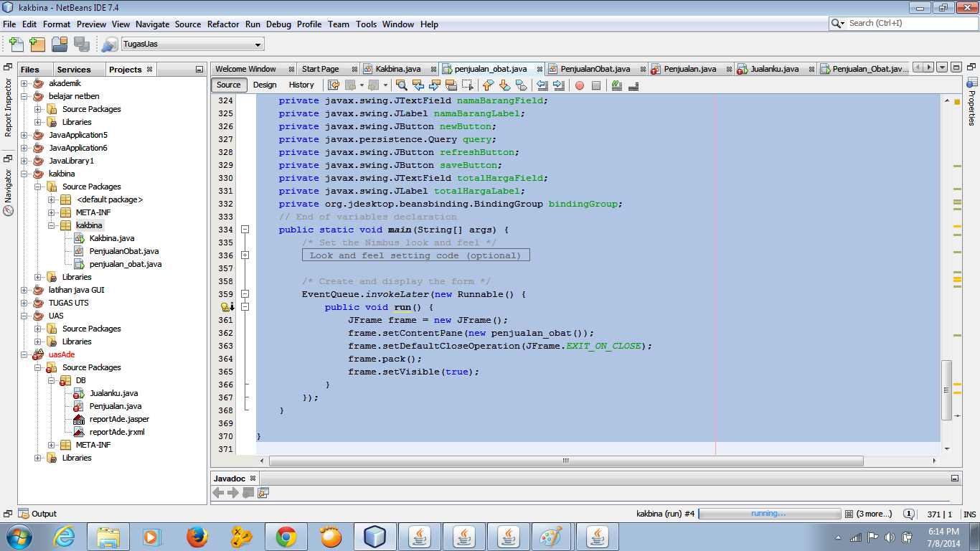Click the Output button in status bar

(x=37, y=514)
